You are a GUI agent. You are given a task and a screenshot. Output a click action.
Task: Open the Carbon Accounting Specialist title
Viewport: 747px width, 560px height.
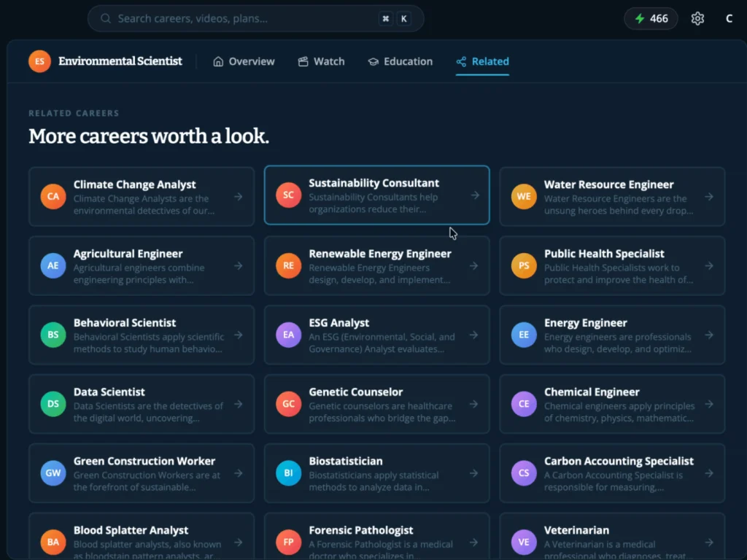619,461
